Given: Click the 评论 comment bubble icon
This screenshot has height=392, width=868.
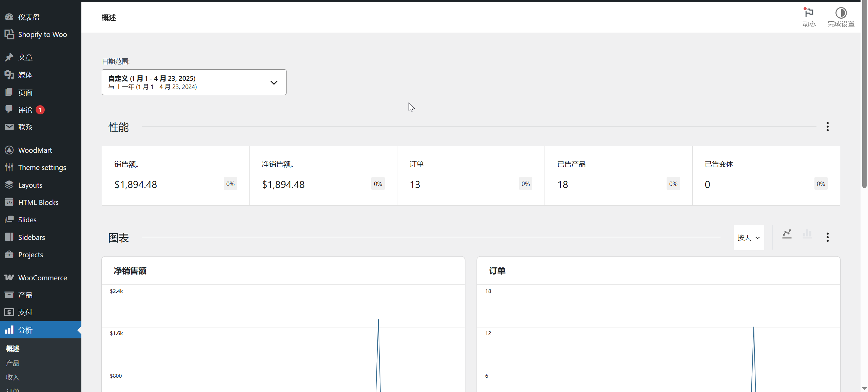Looking at the screenshot, I should click(x=9, y=109).
